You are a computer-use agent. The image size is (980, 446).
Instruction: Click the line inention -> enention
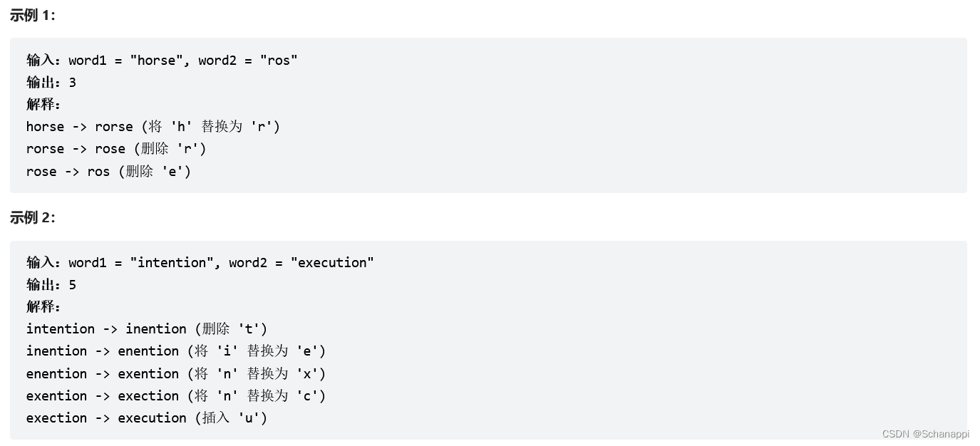coord(176,351)
